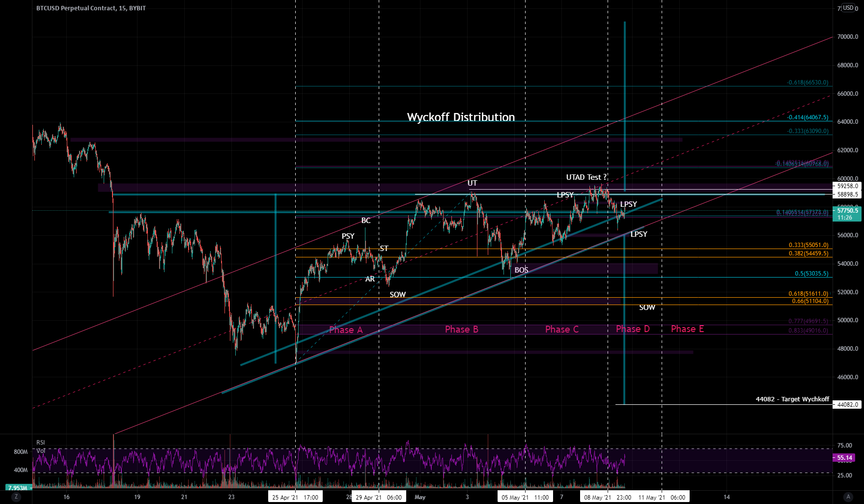This screenshot has height=504, width=864.
Task: Open the USD currency selector
Action: (x=848, y=7)
